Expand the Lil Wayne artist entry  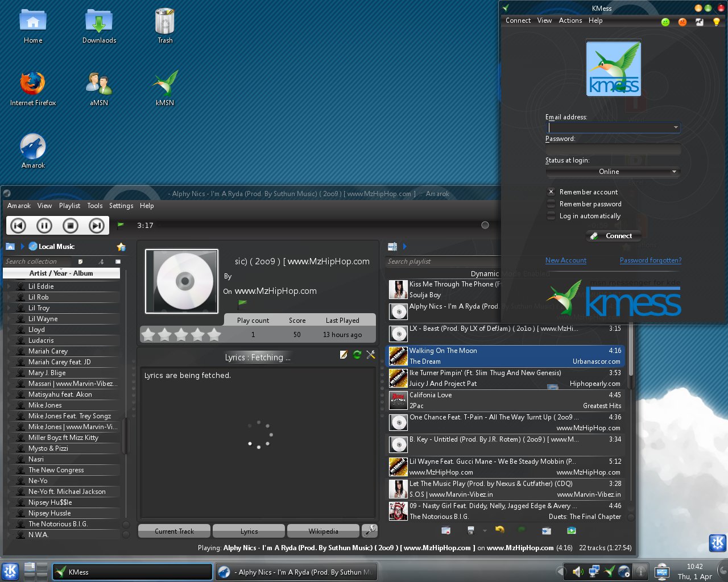point(9,319)
